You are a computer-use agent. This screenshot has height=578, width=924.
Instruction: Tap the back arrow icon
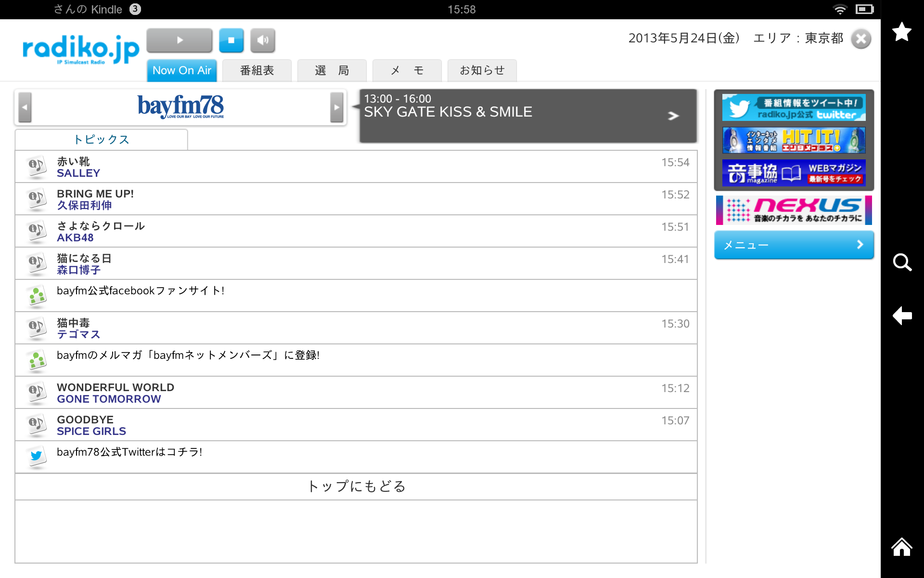point(901,316)
